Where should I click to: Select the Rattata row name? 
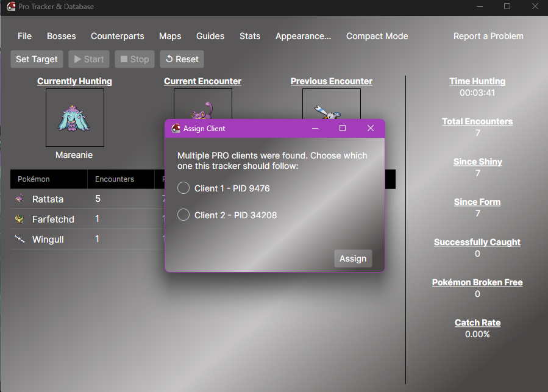(x=48, y=199)
